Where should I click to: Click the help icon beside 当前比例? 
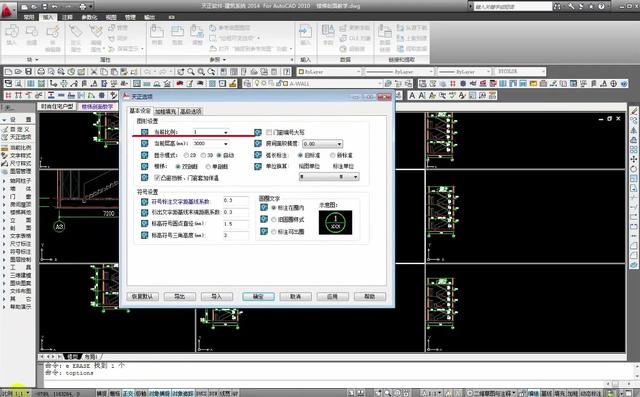click(x=144, y=132)
